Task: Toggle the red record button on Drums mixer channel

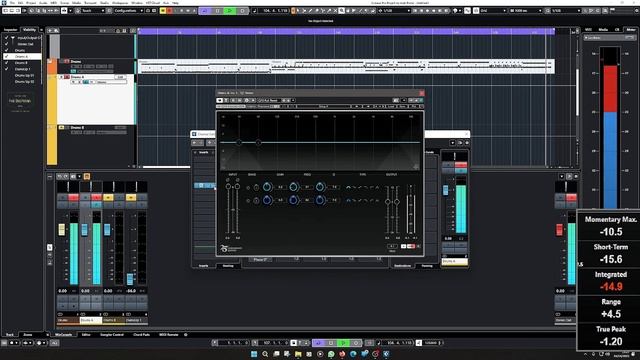Action: (73, 198)
